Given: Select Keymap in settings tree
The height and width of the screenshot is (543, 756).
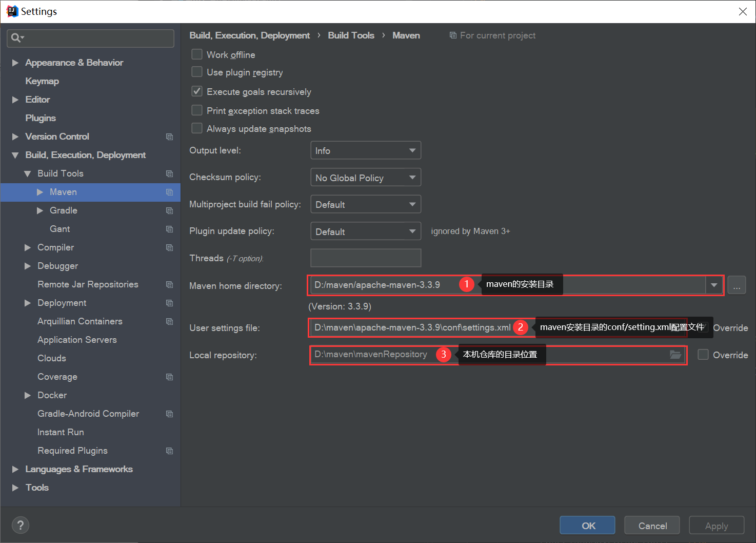Looking at the screenshot, I should click(42, 81).
